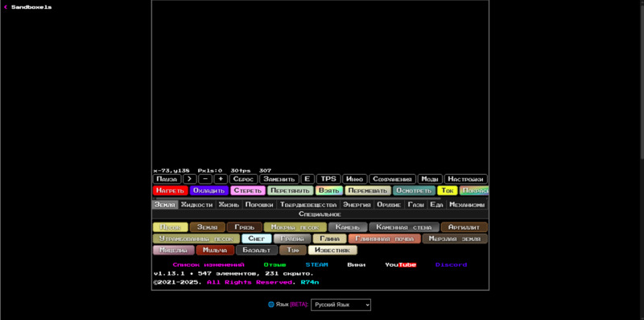Click the Сброс reset button
The height and width of the screenshot is (320, 644).
coord(244,179)
